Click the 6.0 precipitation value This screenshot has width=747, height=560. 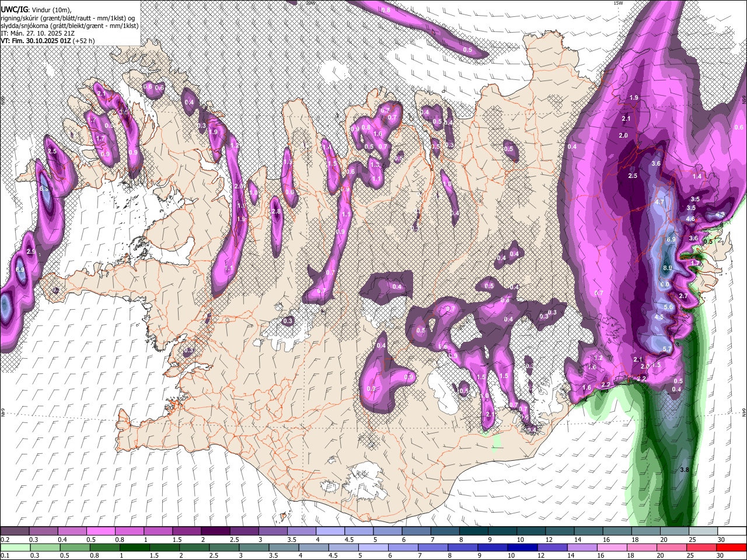pos(665,284)
